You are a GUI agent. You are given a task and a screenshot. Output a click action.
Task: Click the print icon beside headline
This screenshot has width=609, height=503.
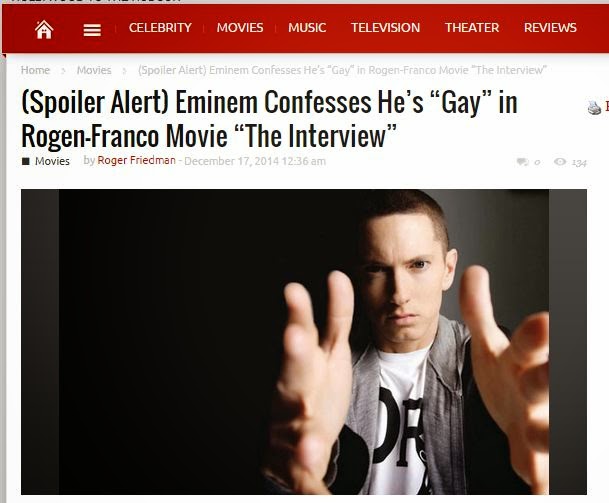594,108
